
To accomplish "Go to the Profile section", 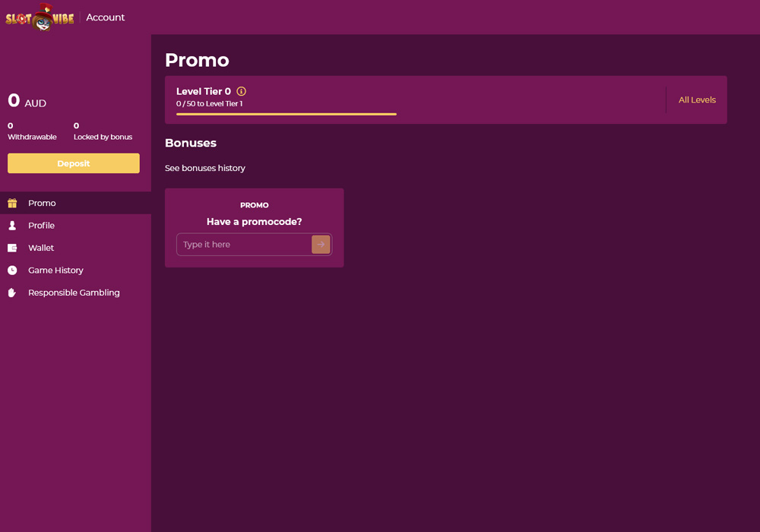I will [x=41, y=226].
